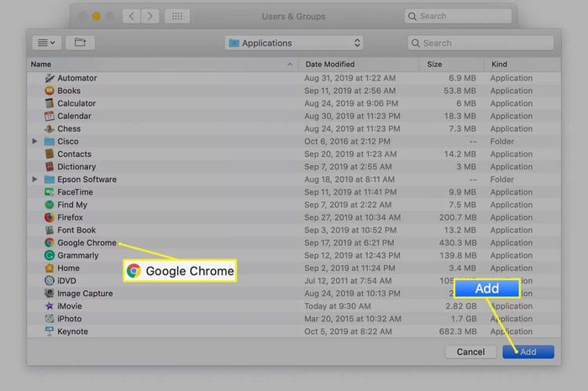Image resolution: width=588 pixels, height=391 pixels.
Task: Click the new folder toolbar icon
Action: pos(81,43)
